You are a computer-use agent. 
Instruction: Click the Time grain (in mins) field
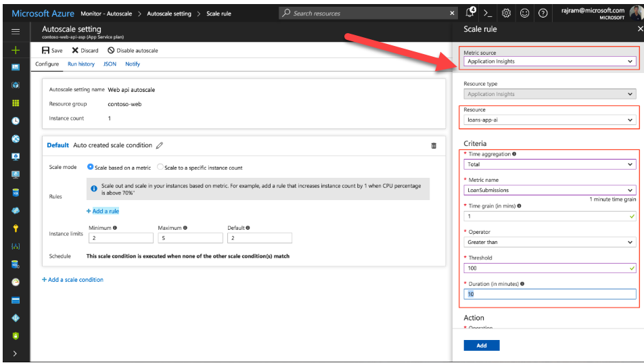click(x=549, y=216)
